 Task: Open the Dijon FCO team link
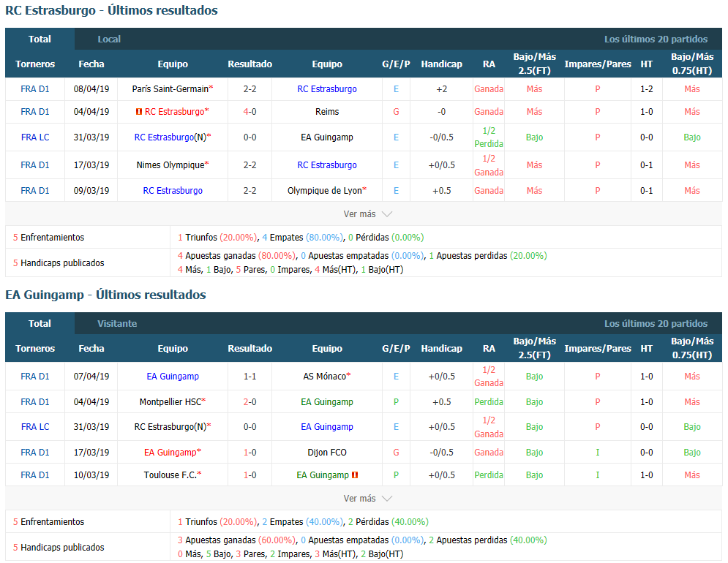[x=327, y=453]
